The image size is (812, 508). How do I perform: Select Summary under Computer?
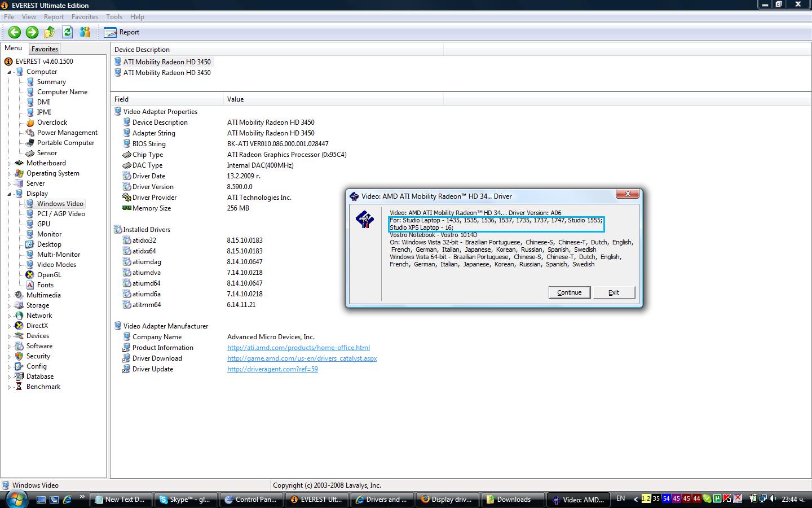tap(51, 82)
